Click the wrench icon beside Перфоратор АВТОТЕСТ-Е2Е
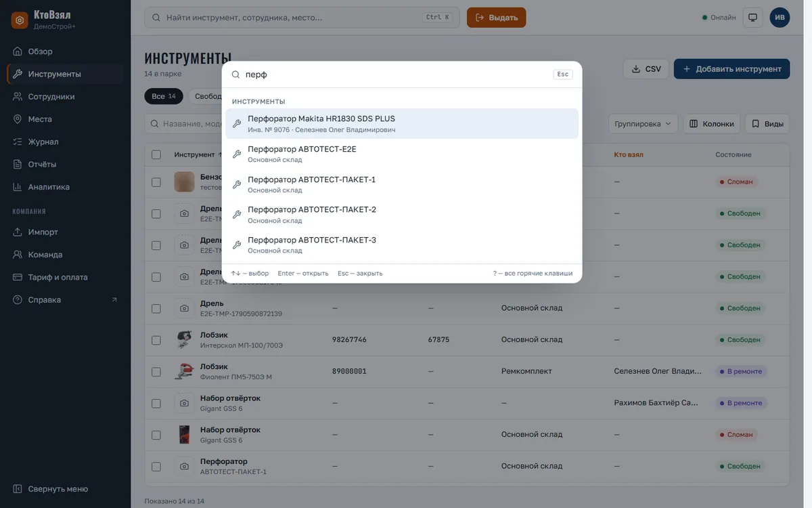The height and width of the screenshot is (508, 812). pos(237,154)
